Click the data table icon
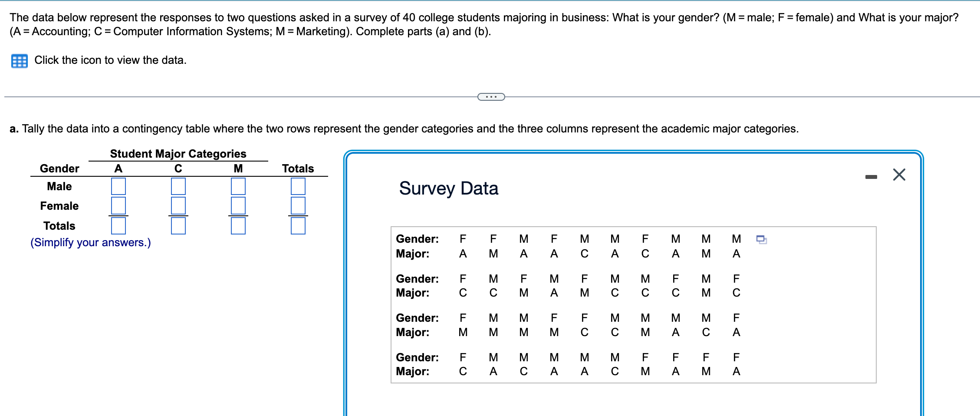Viewport: 980px width, 416px height. 19,61
